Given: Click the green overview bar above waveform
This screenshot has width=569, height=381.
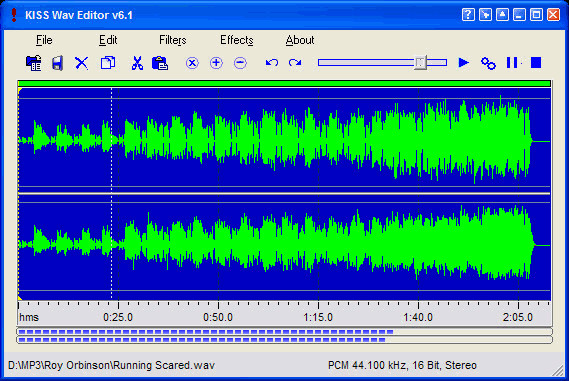Looking at the screenshot, I should pos(284,84).
